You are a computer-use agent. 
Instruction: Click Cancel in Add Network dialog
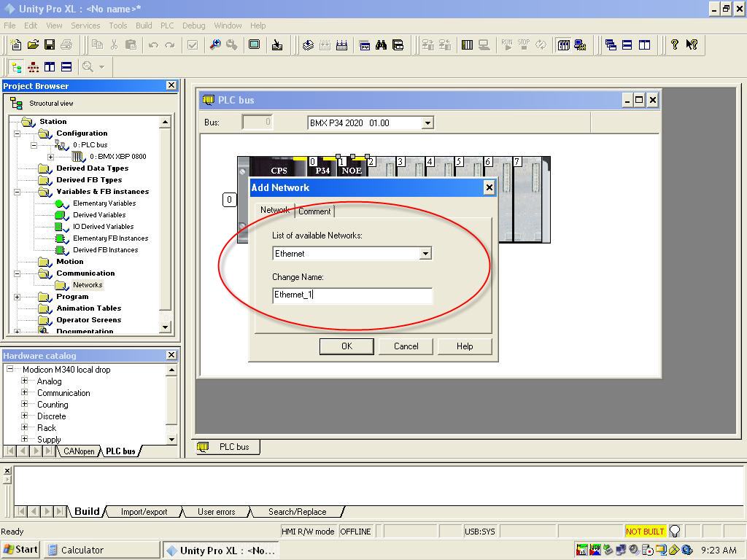[406, 346]
